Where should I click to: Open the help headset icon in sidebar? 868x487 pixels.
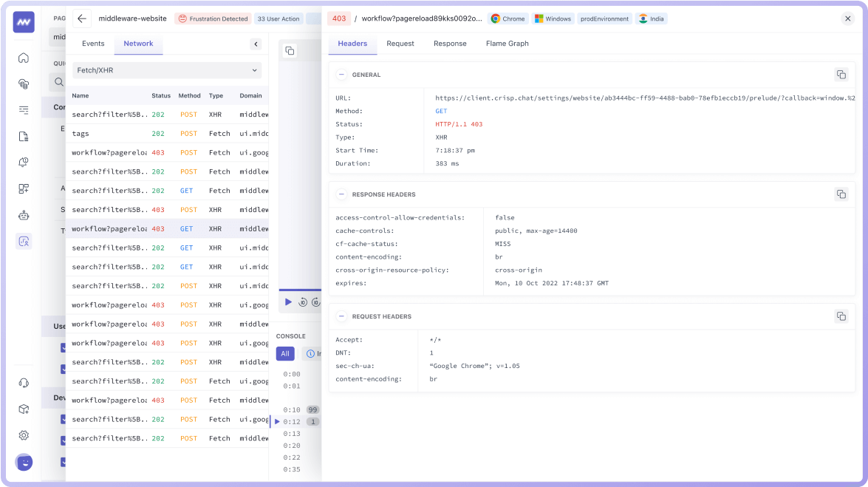[x=24, y=382]
